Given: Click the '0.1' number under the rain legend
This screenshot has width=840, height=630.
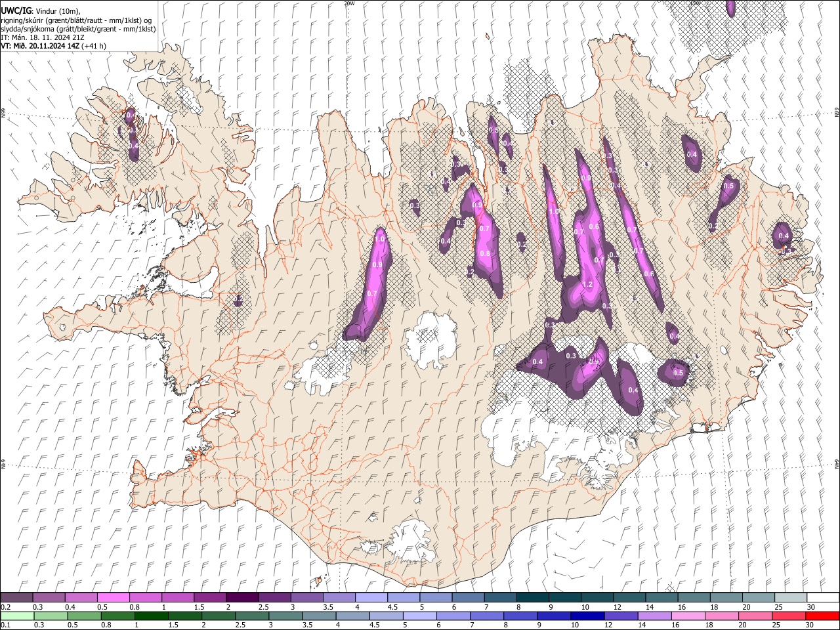Looking at the screenshot, I should [x=6, y=625].
